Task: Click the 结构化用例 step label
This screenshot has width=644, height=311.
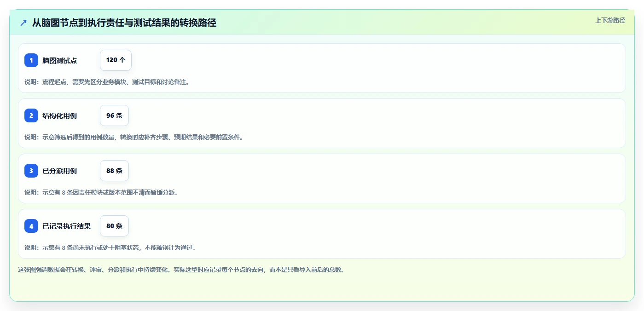Action: coord(60,115)
